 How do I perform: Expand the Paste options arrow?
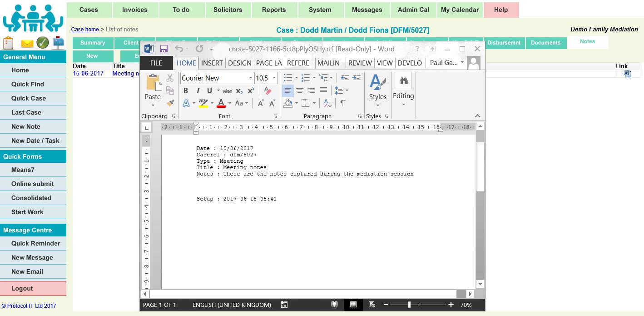click(153, 105)
